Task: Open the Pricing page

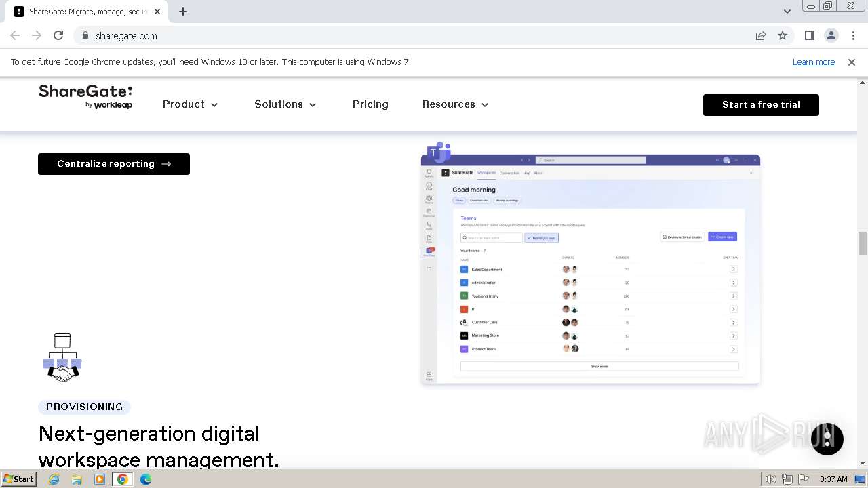Action: pos(370,104)
